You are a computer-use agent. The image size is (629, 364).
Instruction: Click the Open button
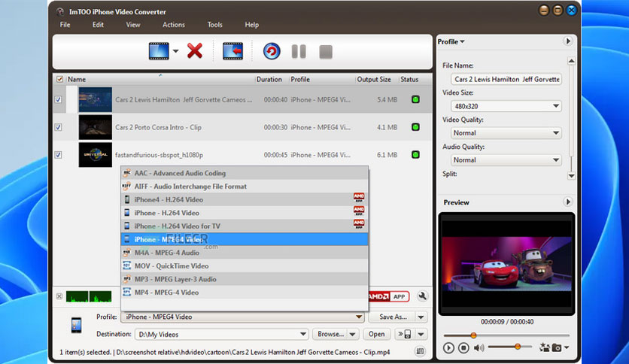click(x=377, y=334)
